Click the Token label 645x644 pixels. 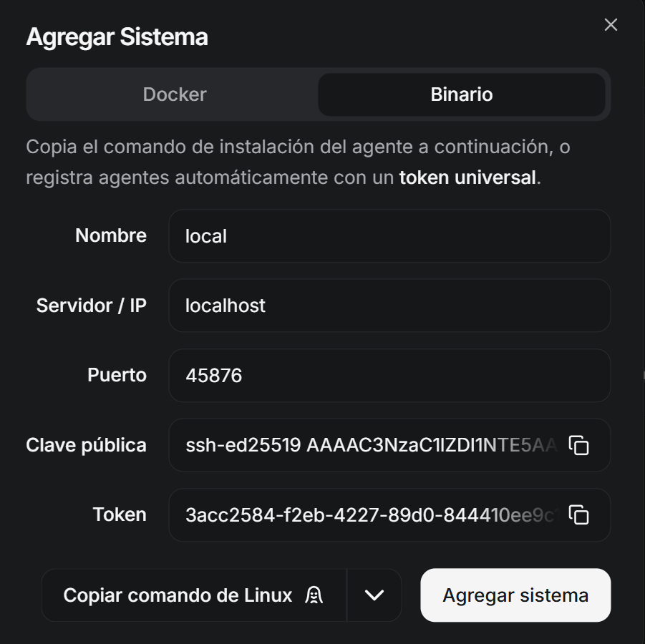(120, 515)
